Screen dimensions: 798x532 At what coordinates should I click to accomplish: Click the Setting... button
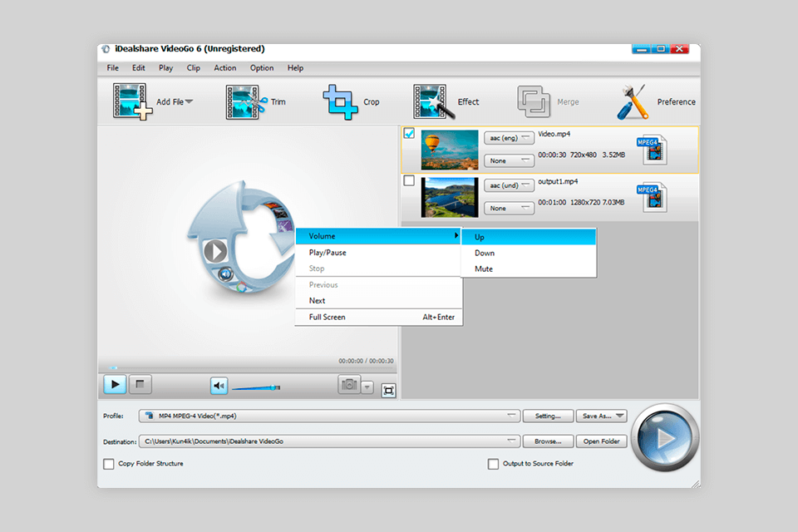(x=548, y=416)
